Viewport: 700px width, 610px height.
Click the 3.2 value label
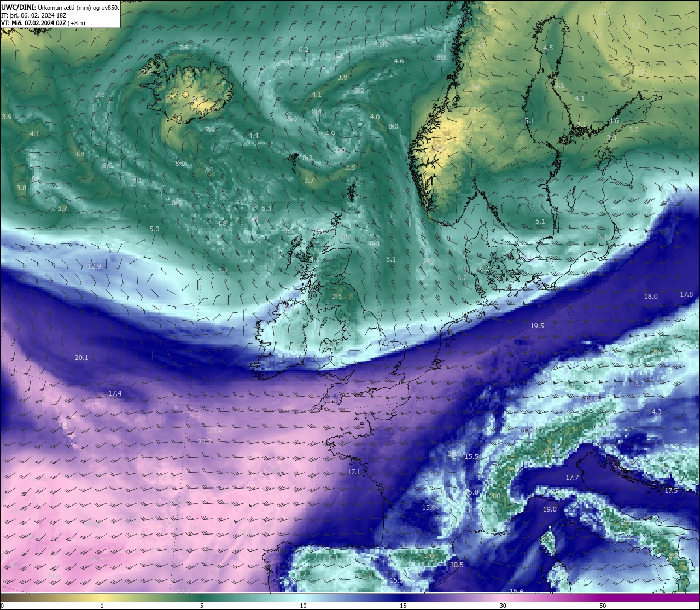634,130
